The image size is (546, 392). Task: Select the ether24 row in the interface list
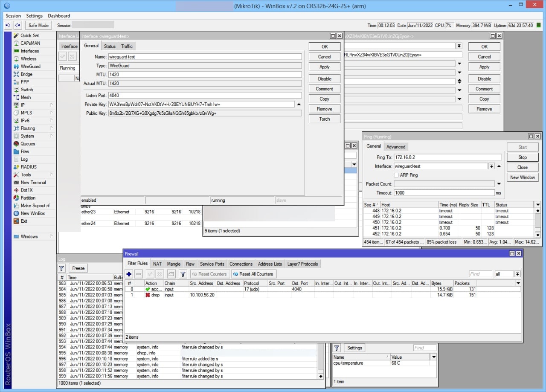(x=141, y=223)
